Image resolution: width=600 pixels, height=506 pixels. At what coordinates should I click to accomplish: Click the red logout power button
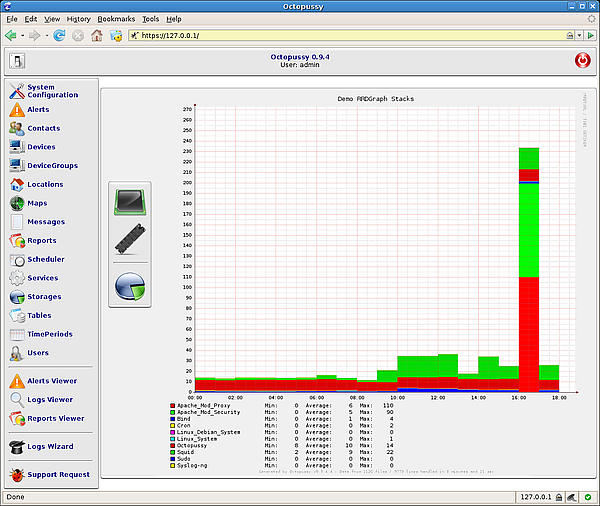click(x=582, y=61)
